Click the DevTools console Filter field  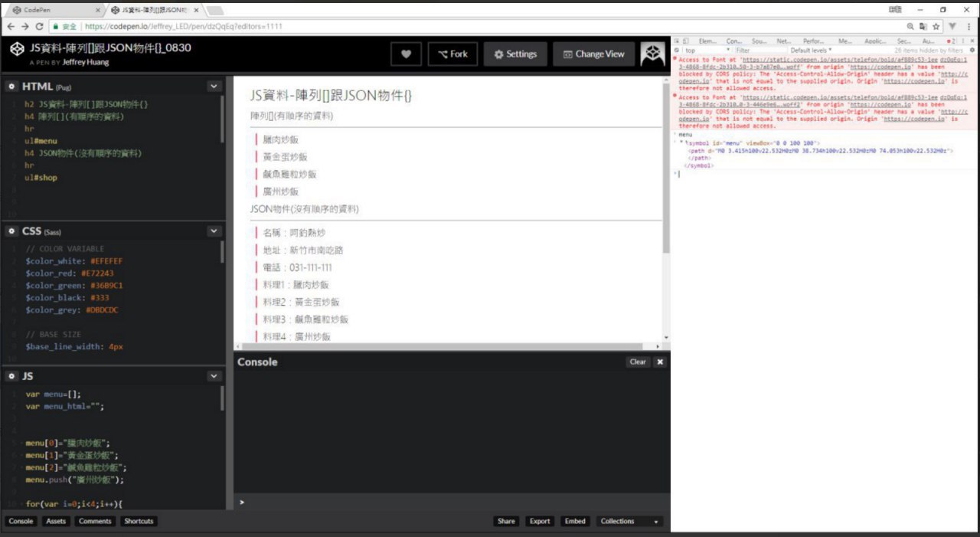click(x=761, y=50)
